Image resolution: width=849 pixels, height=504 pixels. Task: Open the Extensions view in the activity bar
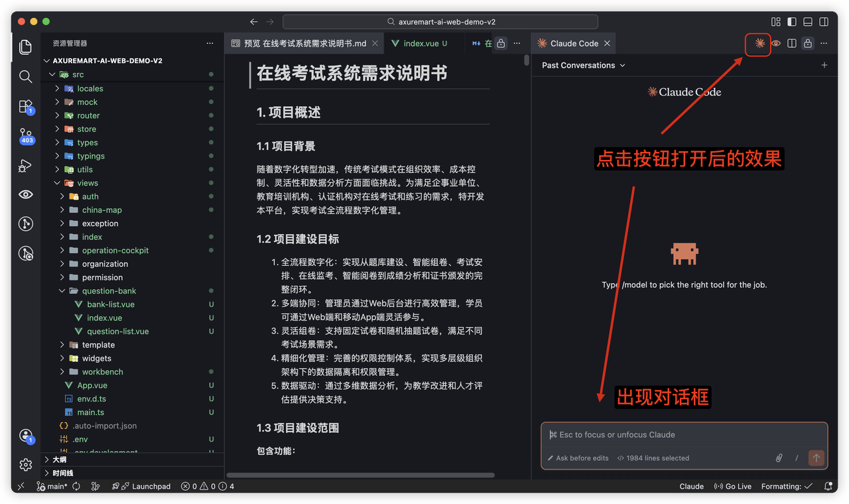pos(26,106)
